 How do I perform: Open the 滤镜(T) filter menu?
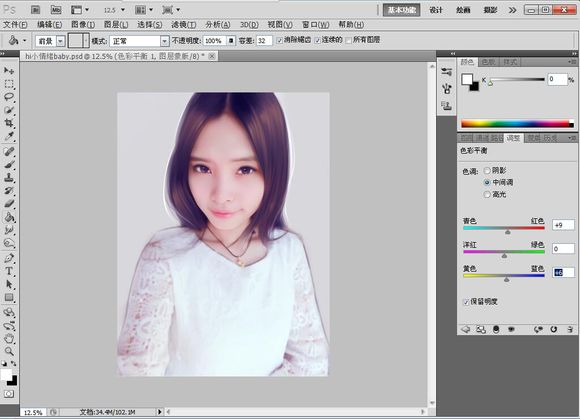(x=184, y=25)
